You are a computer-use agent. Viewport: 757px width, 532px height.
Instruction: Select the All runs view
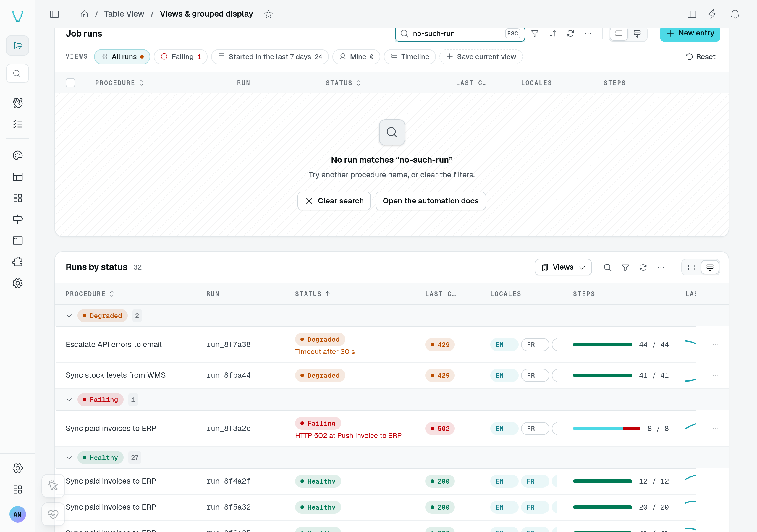click(122, 57)
